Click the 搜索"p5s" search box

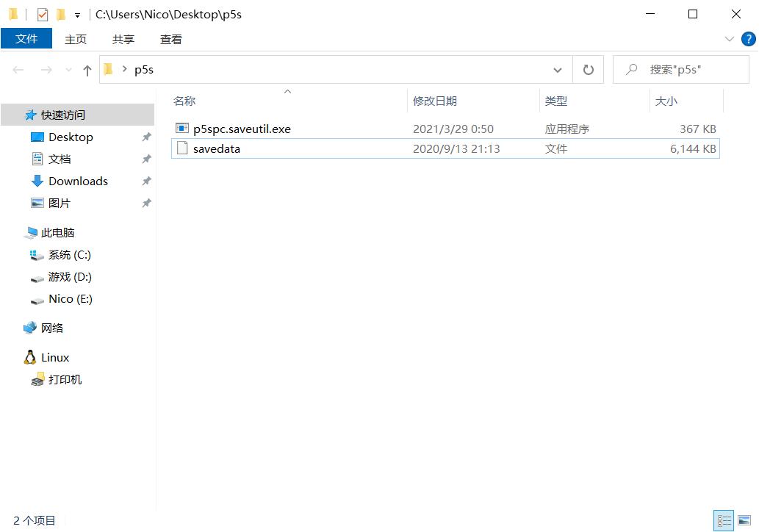click(680, 70)
